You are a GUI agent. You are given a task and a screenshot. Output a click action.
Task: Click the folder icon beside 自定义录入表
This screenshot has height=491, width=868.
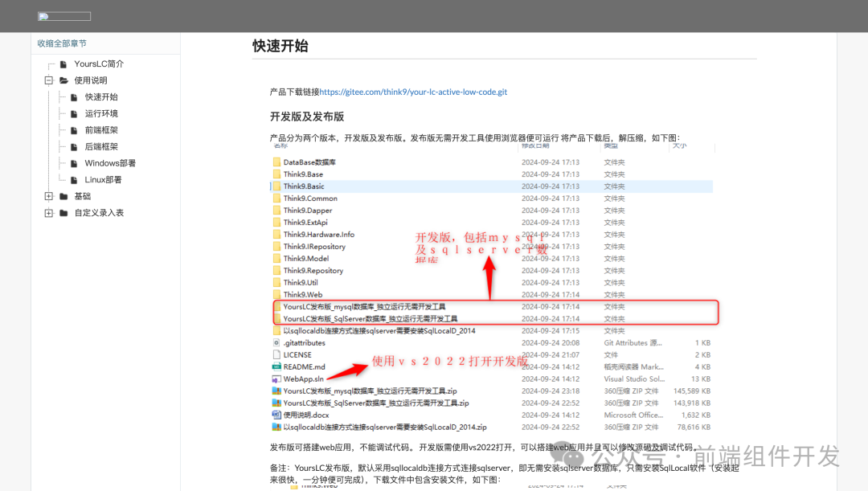pos(63,213)
